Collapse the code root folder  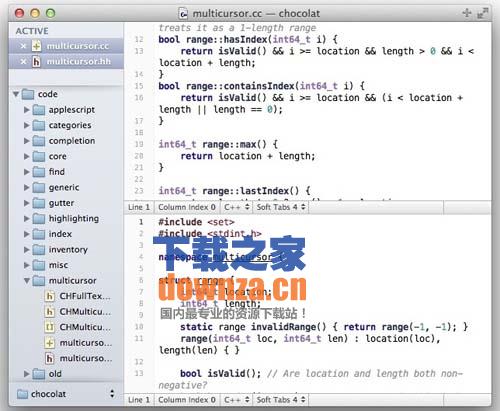[x=16, y=94]
